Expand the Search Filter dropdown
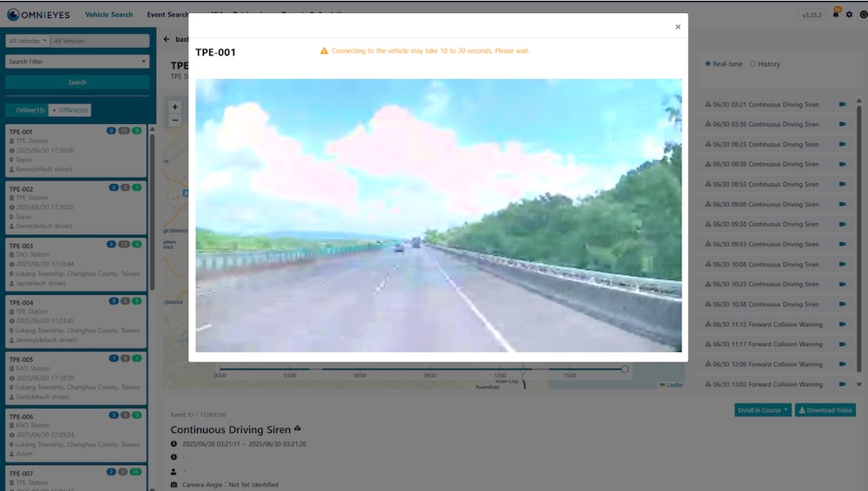The height and width of the screenshot is (491, 868). 77,62
